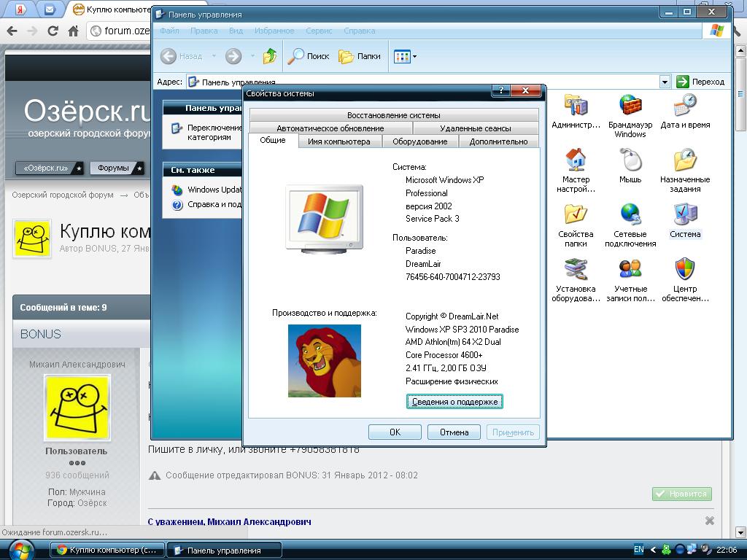The width and height of the screenshot is (747, 560).
Task: Click Озерский городской форум breadcrumb link
Action: pos(63,195)
